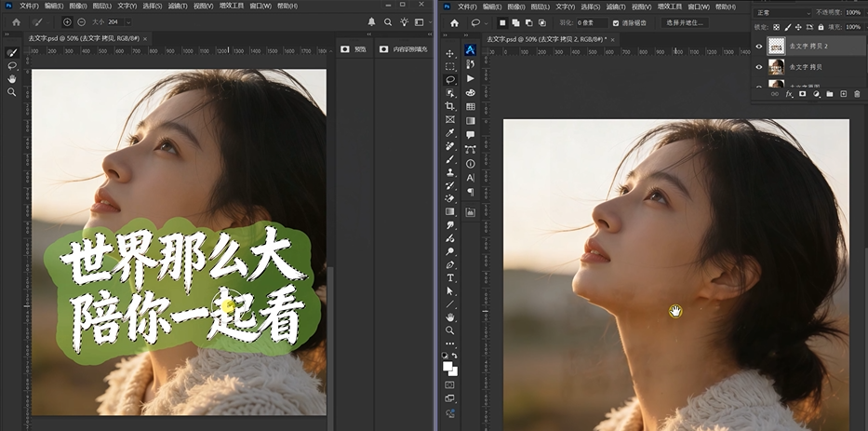Image resolution: width=868 pixels, height=431 pixels.
Task: Open the 滤镜(T) menu in right window
Action: (616, 7)
